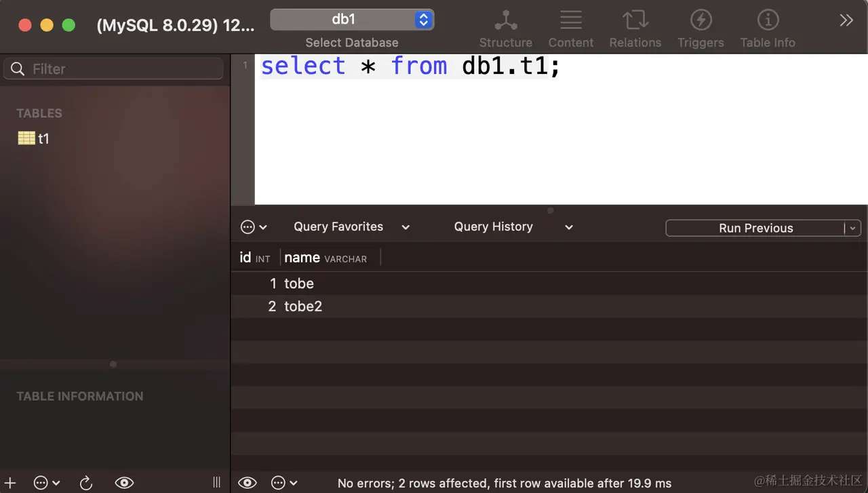Viewport: 868px width, 493px height.
Task: Open the Run Previous arrow dropdown
Action: [x=853, y=228]
